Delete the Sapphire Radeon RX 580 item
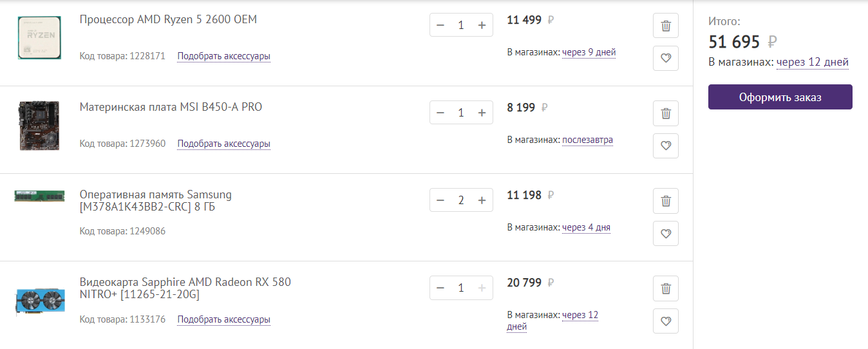Viewport: 868px width, 349px height. (666, 288)
